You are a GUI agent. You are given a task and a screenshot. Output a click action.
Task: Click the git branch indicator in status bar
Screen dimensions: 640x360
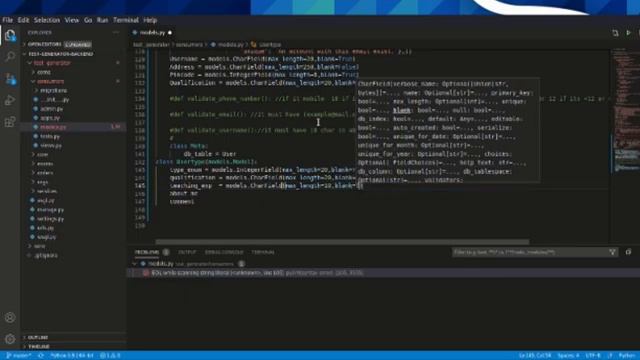tap(19, 356)
